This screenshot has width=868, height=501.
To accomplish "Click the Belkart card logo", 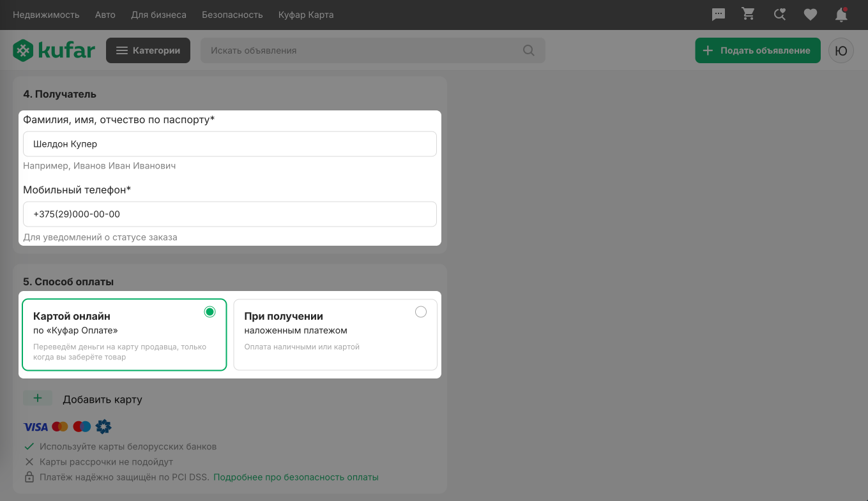I will [x=103, y=426].
